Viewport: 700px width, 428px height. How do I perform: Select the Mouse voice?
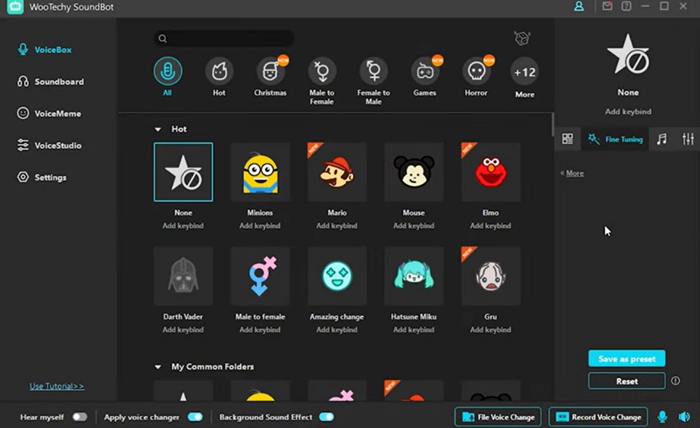click(x=414, y=172)
